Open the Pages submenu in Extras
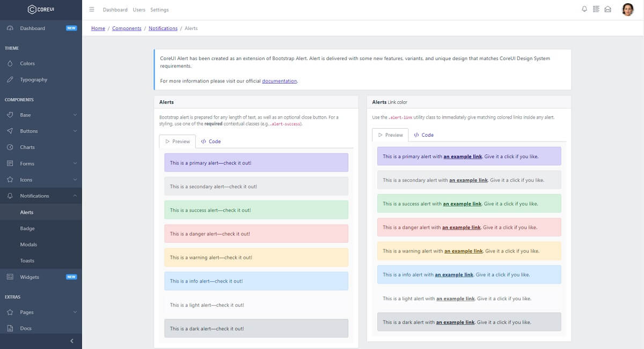The width and height of the screenshot is (644, 349). click(75, 312)
